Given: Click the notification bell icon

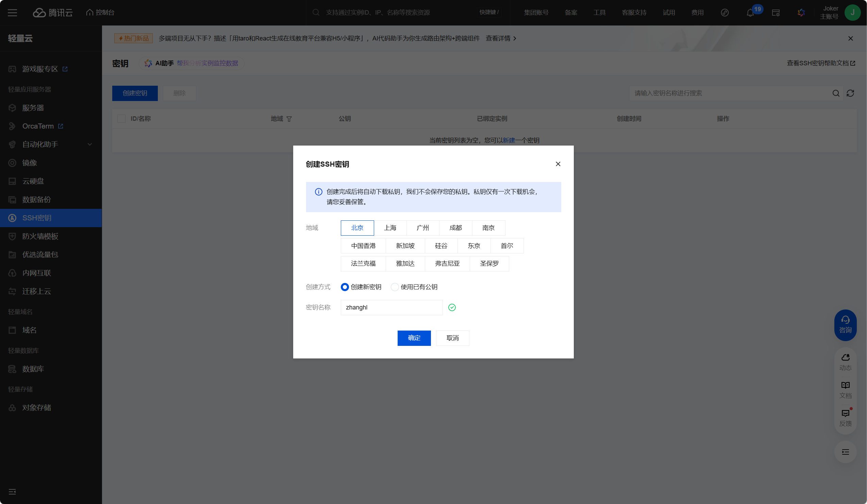Looking at the screenshot, I should click(750, 13).
